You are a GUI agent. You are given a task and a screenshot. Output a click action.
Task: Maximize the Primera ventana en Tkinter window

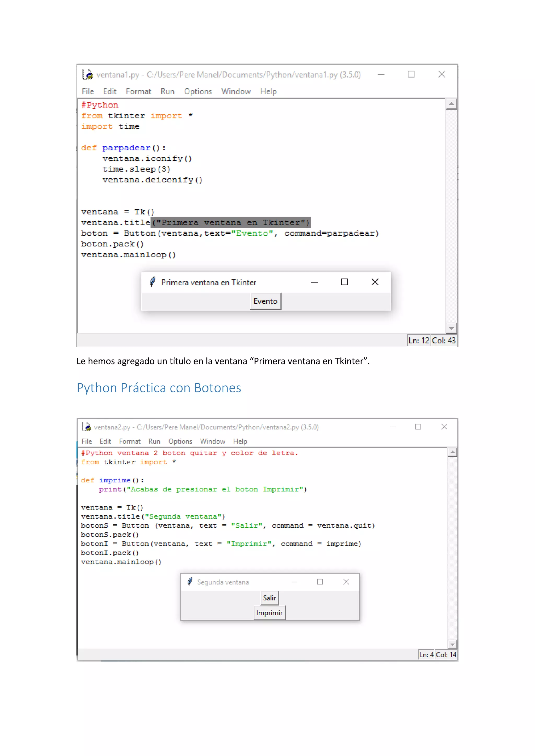click(x=344, y=282)
